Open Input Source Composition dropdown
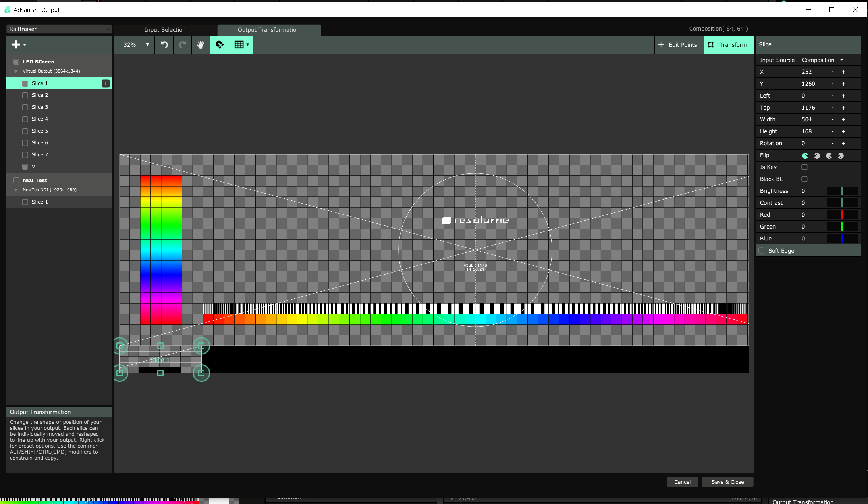Screen dimensions: 868x504 click(823, 60)
